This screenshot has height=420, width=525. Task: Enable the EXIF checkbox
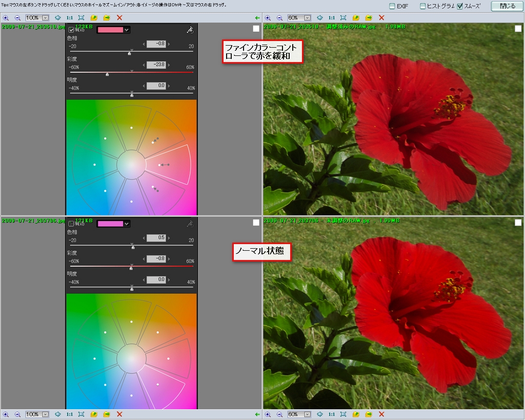click(392, 6)
